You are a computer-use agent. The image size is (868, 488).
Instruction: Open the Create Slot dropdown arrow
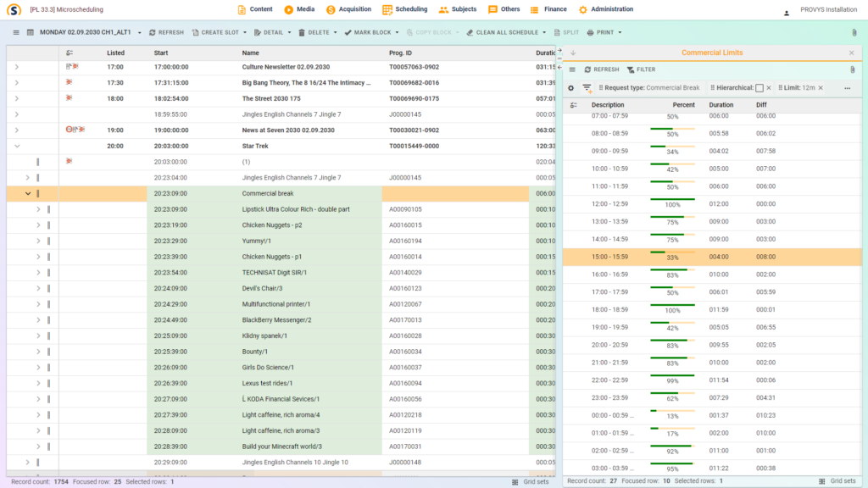click(x=245, y=33)
